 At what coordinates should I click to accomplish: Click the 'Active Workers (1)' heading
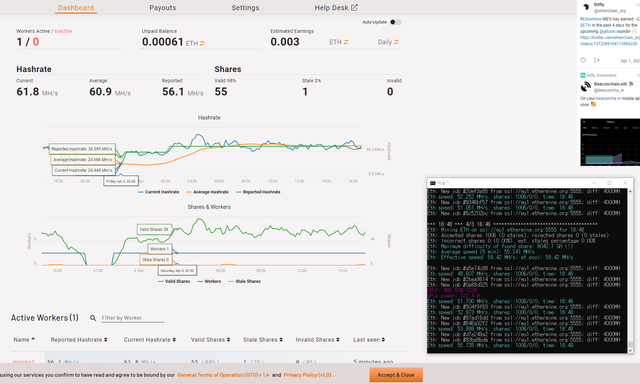[44, 318]
